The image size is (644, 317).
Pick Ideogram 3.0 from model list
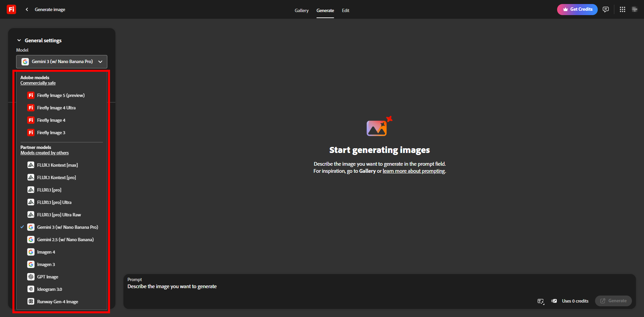point(49,289)
